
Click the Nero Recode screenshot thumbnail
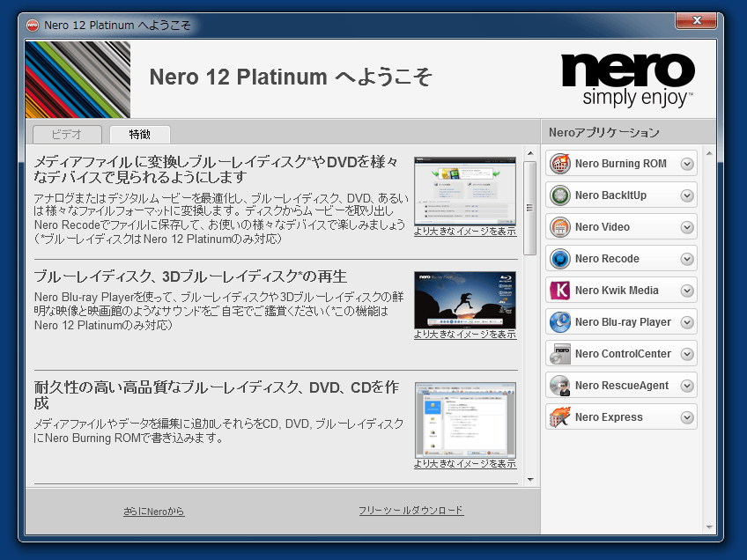(x=465, y=191)
